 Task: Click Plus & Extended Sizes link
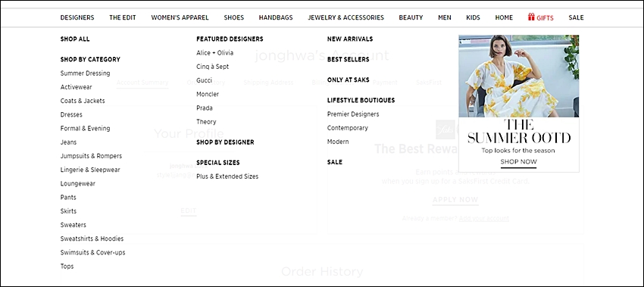227,176
